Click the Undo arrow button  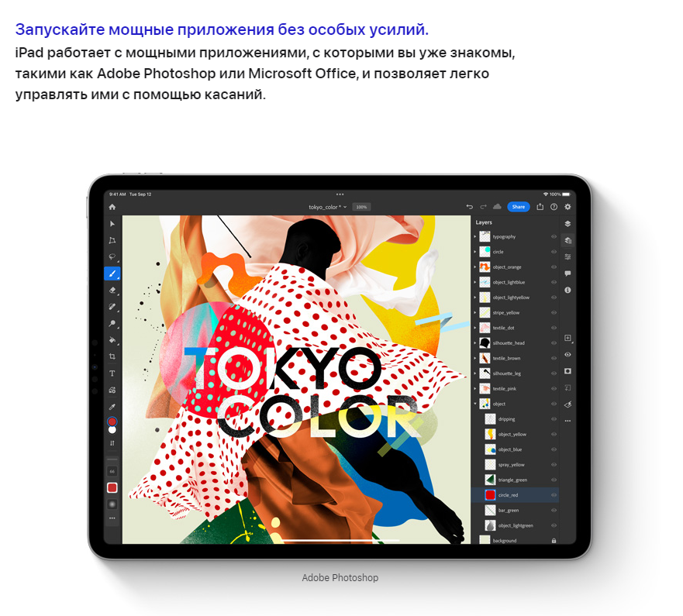click(469, 207)
